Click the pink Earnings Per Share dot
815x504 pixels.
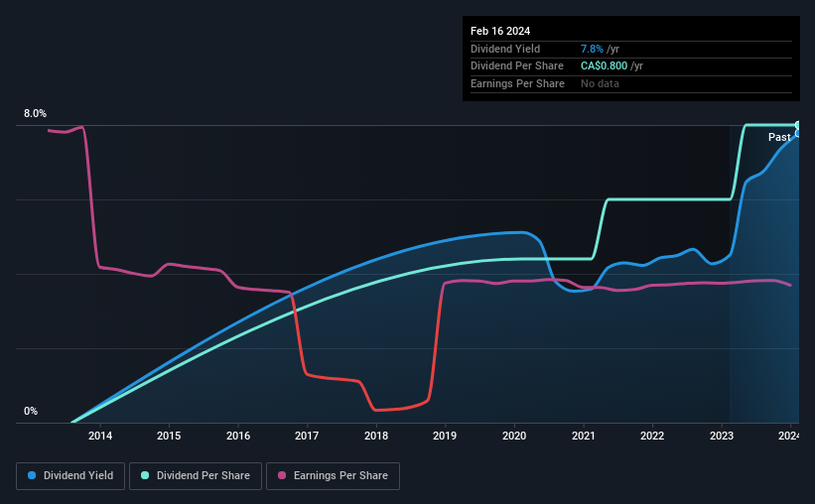click(282, 475)
